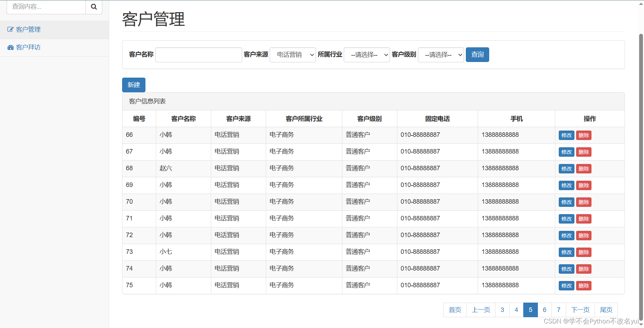The width and height of the screenshot is (644, 328).
Task: Click the 编号 column header
Action: (139, 119)
